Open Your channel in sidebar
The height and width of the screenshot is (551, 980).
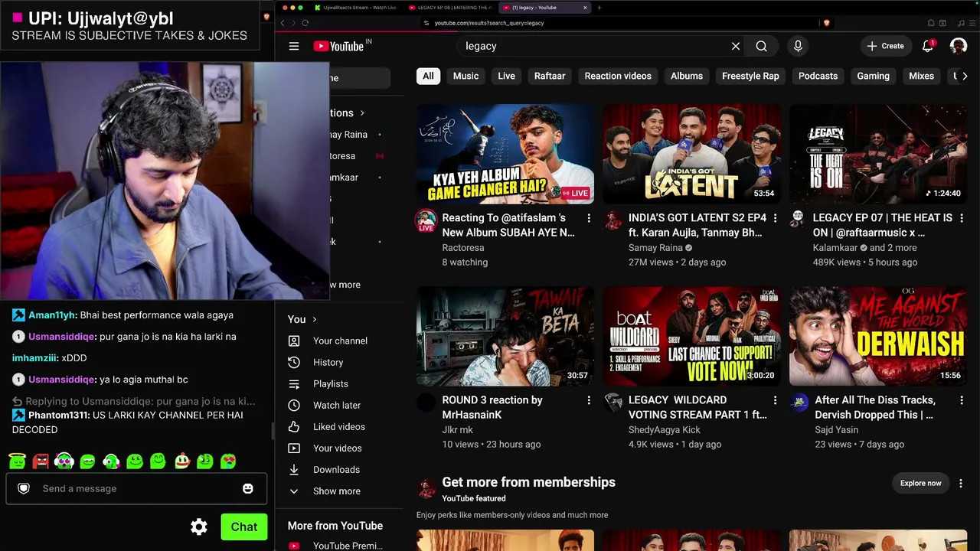pyautogui.click(x=340, y=341)
